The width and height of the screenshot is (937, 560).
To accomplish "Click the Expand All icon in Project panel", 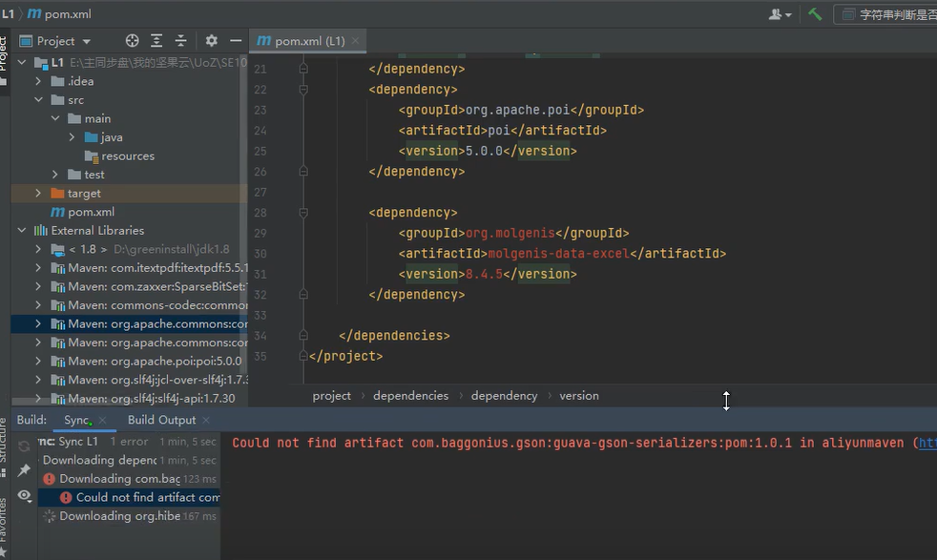I will click(x=156, y=41).
